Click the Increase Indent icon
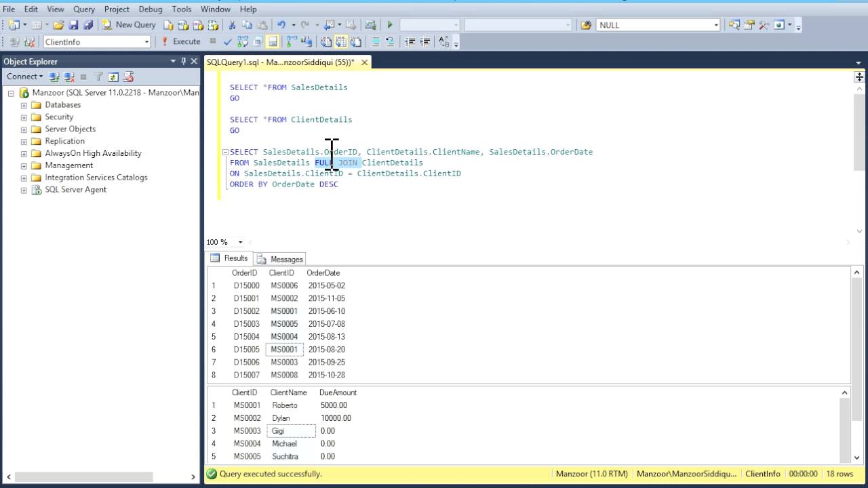The width and height of the screenshot is (868, 488). pos(425,42)
